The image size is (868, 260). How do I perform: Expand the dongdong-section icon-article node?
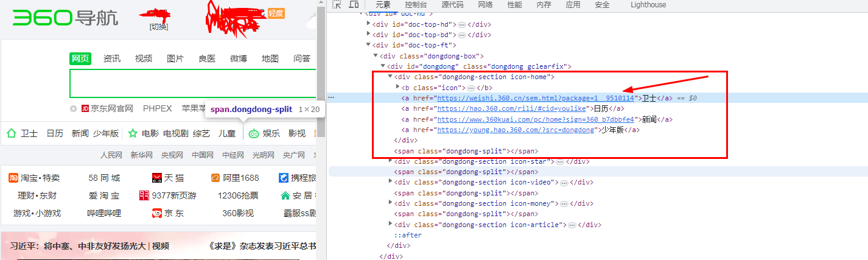click(390, 225)
